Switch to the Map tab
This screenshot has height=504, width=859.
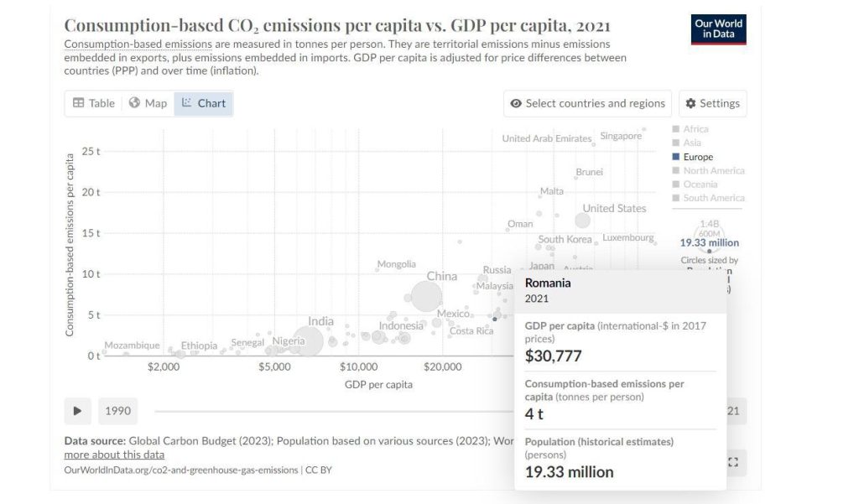click(148, 103)
